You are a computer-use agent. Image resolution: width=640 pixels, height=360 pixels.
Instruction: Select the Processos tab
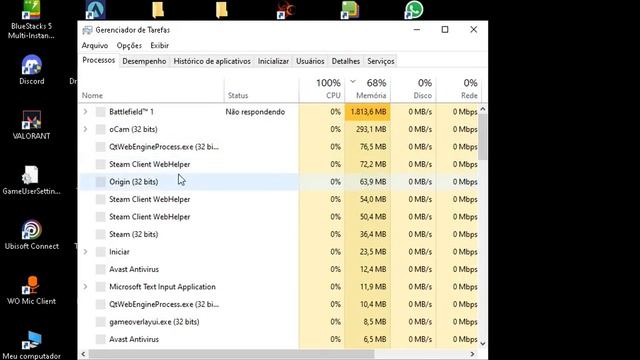98,60
